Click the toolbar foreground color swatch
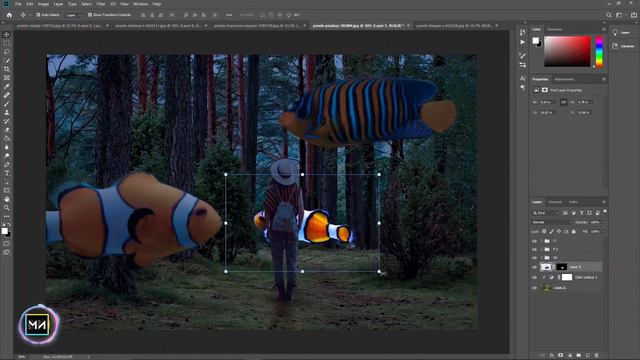The image size is (640, 360). tap(4, 231)
